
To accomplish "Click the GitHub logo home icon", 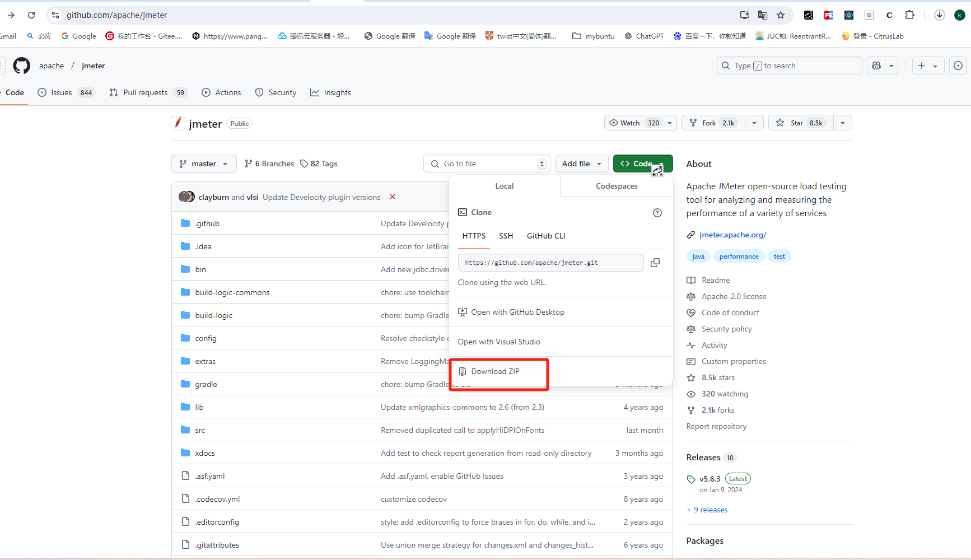I will coord(21,66).
